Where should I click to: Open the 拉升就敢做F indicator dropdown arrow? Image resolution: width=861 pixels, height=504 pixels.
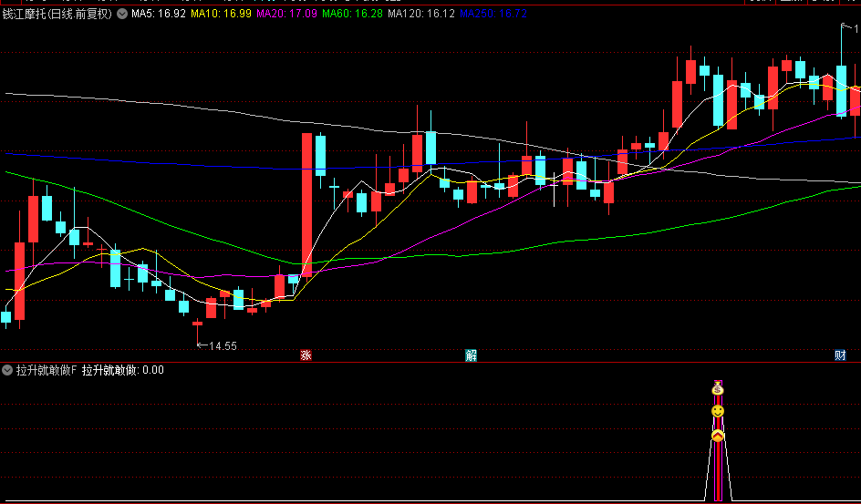point(7,370)
